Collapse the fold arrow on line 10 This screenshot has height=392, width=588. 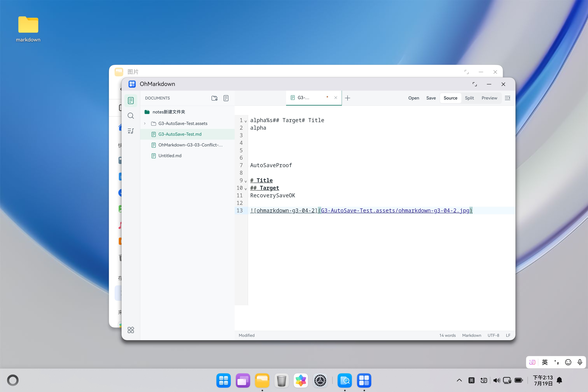(x=246, y=189)
